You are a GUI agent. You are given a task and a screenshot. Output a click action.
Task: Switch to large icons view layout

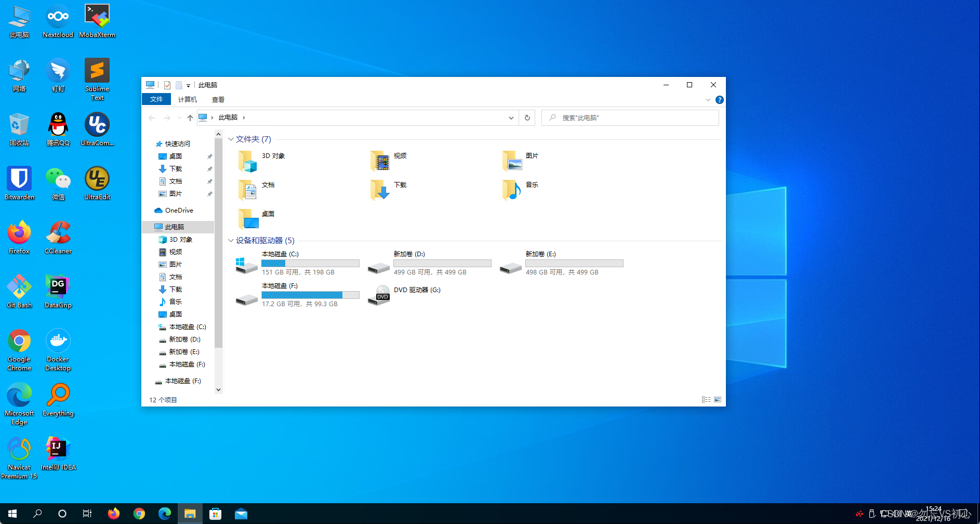(718, 400)
